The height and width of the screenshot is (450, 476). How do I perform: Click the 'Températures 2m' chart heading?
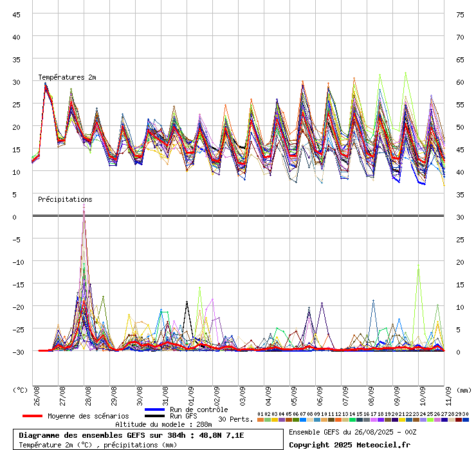coord(67,77)
